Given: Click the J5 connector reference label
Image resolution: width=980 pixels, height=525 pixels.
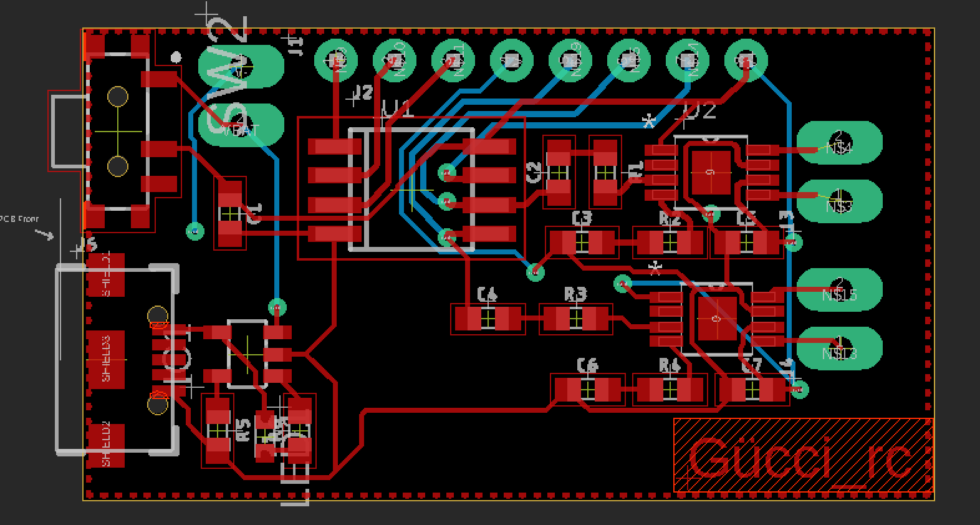Looking at the screenshot, I should [x=89, y=243].
